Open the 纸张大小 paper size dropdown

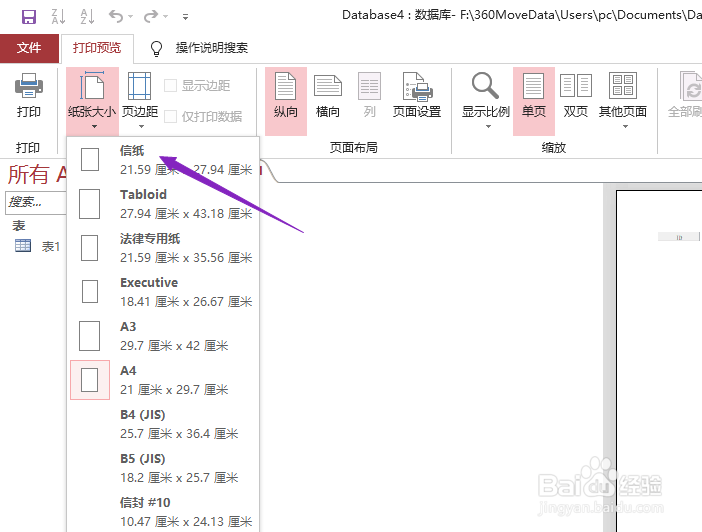tap(92, 101)
